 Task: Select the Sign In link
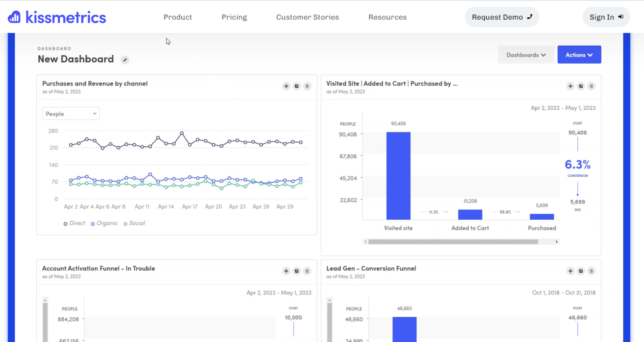tap(606, 17)
